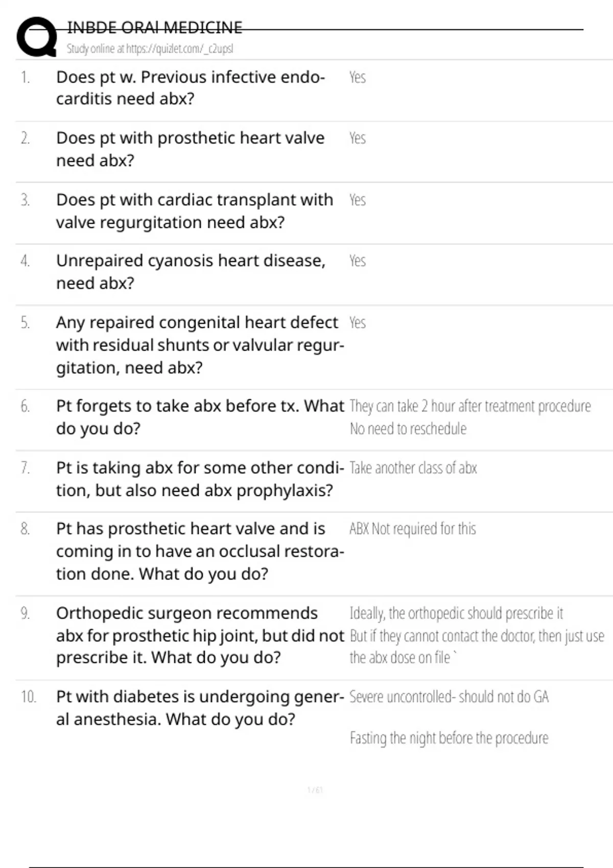Select question 1 about infective endocarditis
The image size is (613, 868).
tap(190, 88)
